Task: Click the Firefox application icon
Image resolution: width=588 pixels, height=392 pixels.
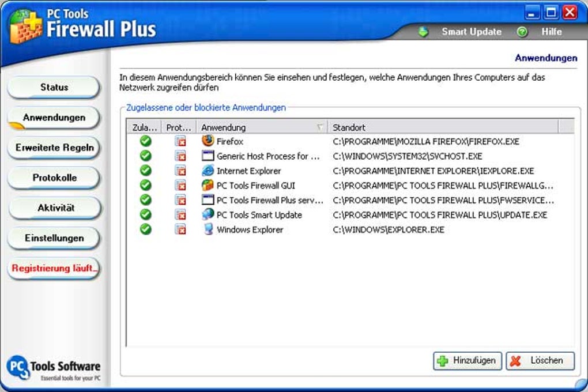Action: [x=208, y=141]
